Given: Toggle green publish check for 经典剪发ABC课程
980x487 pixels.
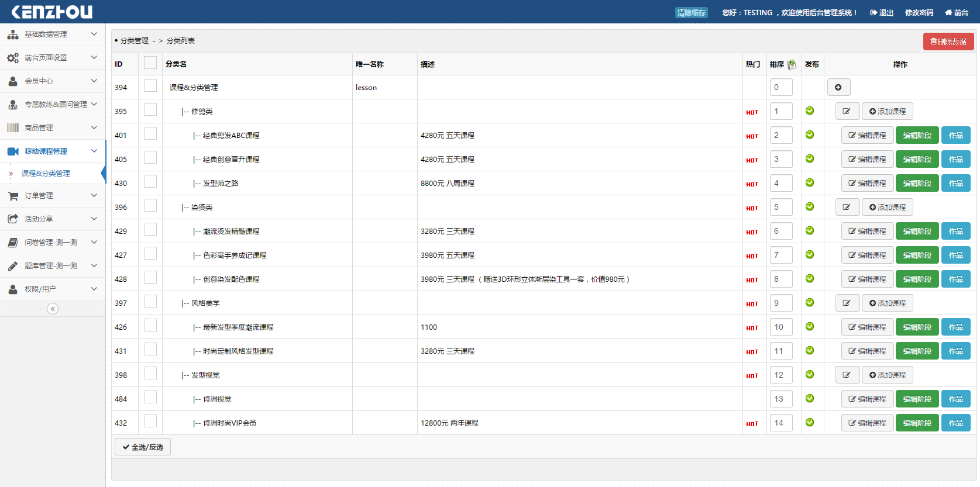Looking at the screenshot, I should [x=810, y=135].
